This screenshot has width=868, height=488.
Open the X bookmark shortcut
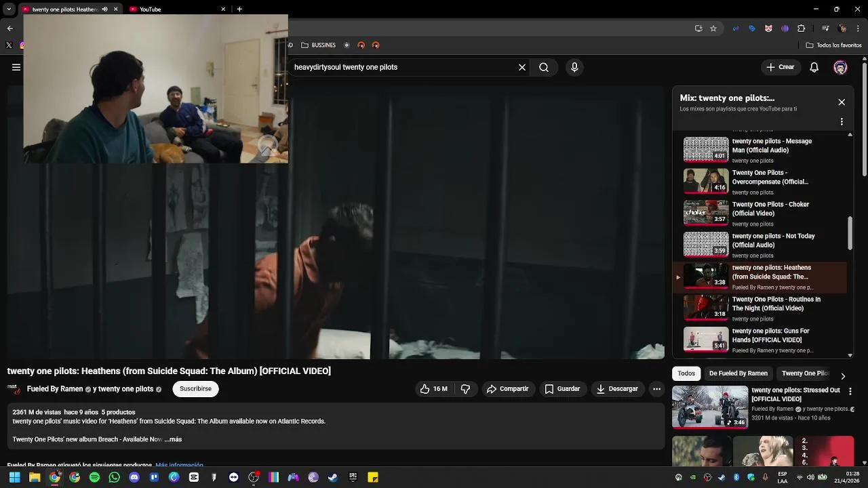(x=9, y=45)
